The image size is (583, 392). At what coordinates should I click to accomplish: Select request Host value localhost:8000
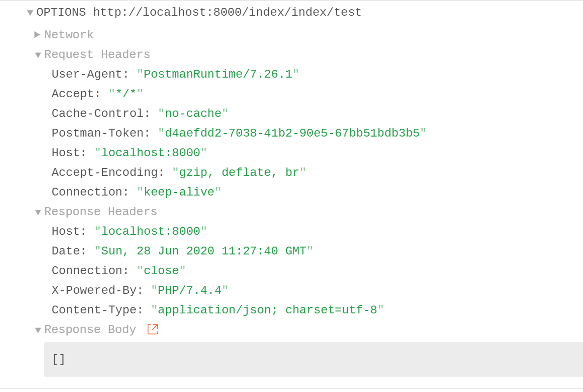tap(150, 153)
